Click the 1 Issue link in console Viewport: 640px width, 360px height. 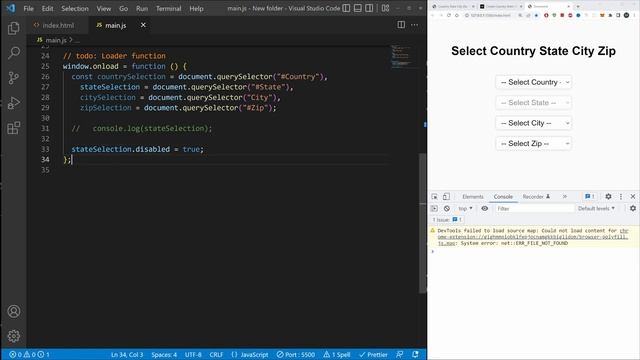tap(447, 220)
